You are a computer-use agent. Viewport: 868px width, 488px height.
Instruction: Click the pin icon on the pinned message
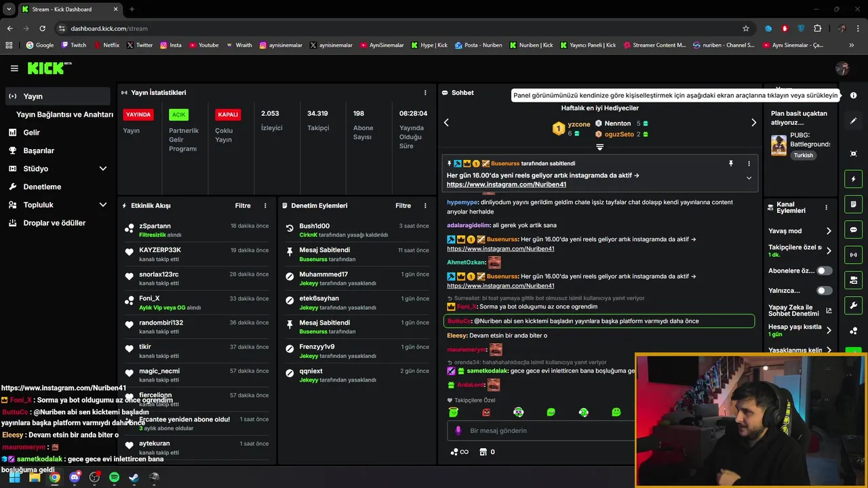(x=730, y=163)
